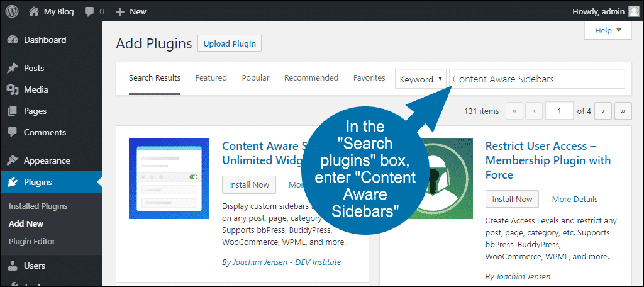Viewport: 644px width, 287px height.
Task: Click the Dashboard gauge icon
Action: click(x=13, y=40)
